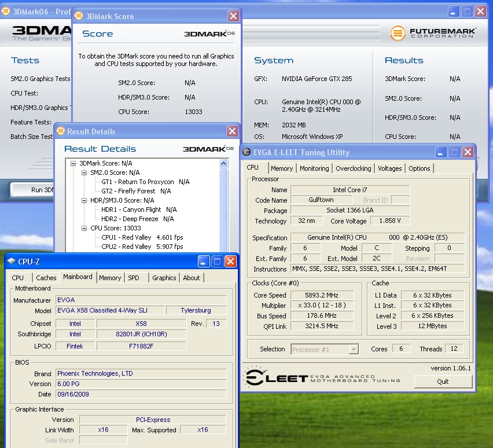Collapse the SM2.0 Score tree node
The width and height of the screenshot is (493, 448).
pyautogui.click(x=84, y=172)
